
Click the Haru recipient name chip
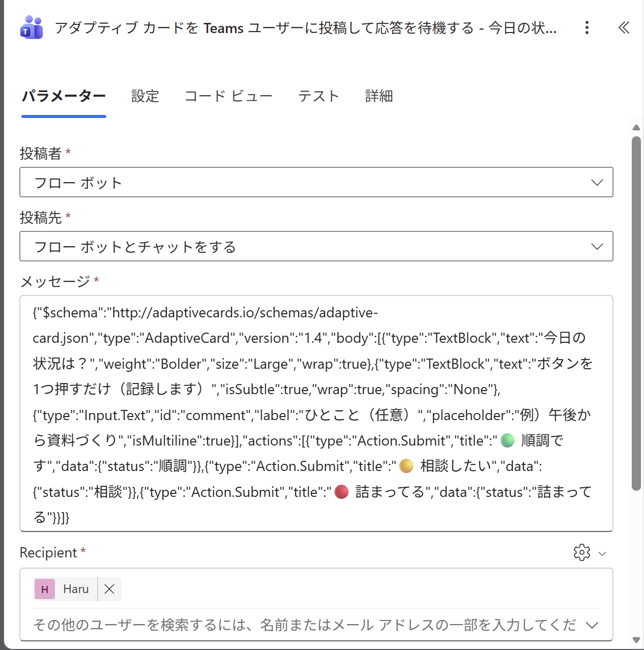point(76,589)
